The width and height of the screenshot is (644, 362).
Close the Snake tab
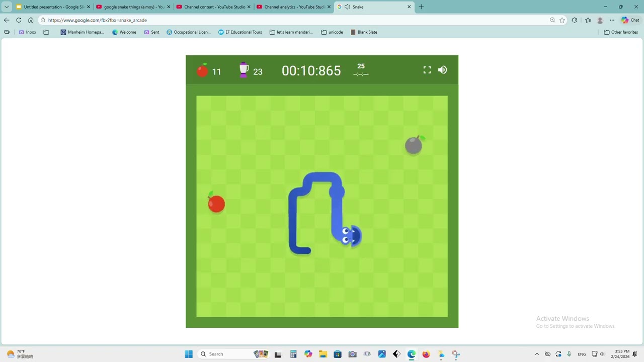[x=409, y=7]
